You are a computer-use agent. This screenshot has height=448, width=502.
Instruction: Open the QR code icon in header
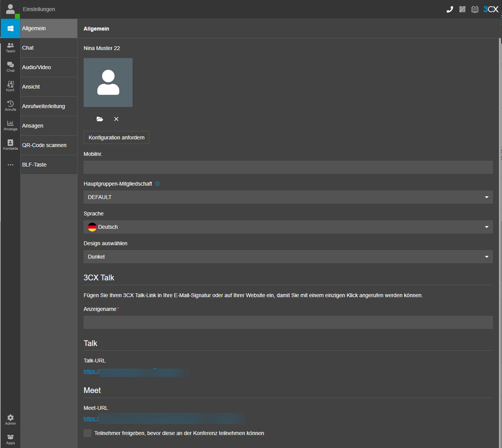(462, 10)
